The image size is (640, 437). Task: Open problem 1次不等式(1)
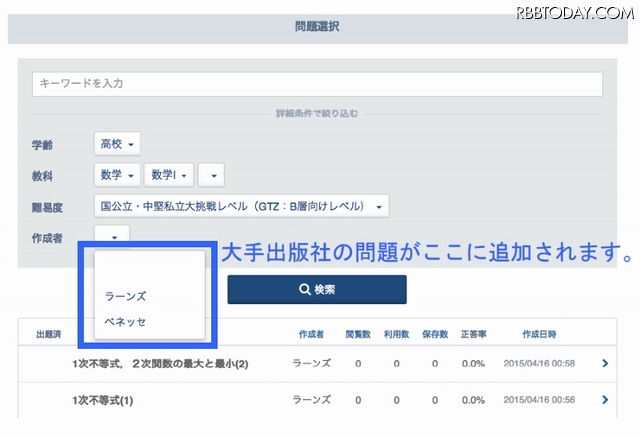point(103,400)
